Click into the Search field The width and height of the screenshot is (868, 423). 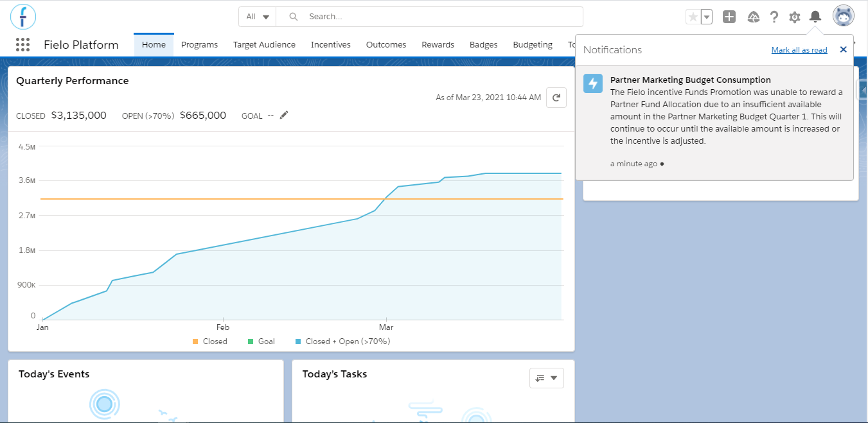click(429, 17)
